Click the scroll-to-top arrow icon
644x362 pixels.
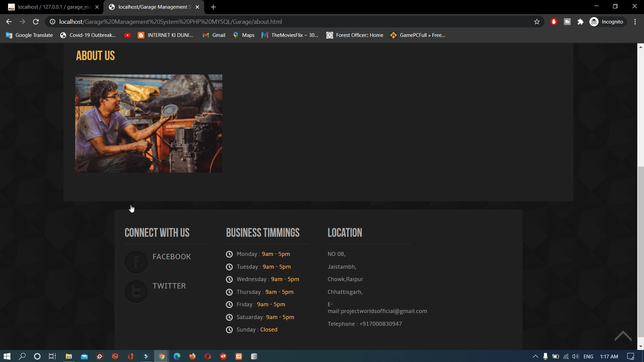[x=623, y=336]
